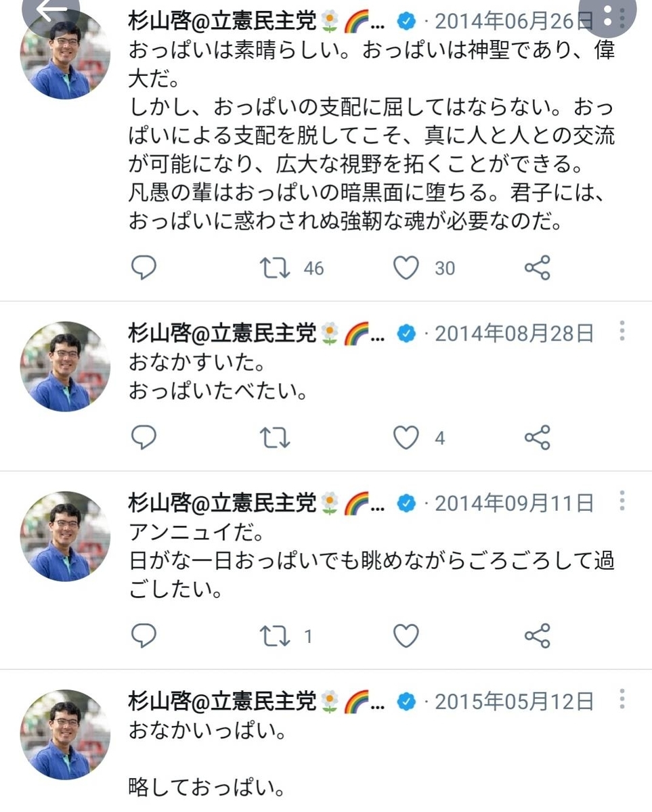The height and width of the screenshot is (812, 652).
Task: Share the June 26 tweet
Action: pyautogui.click(x=537, y=268)
